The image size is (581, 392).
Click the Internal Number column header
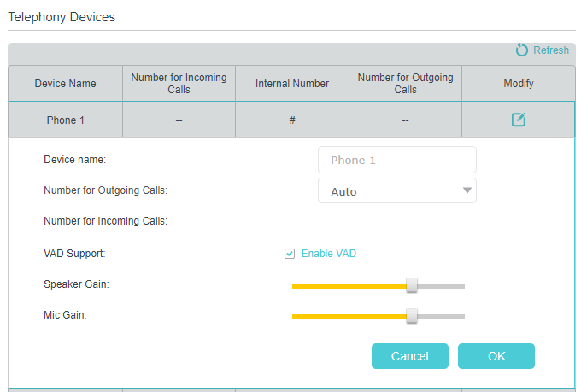tap(292, 84)
